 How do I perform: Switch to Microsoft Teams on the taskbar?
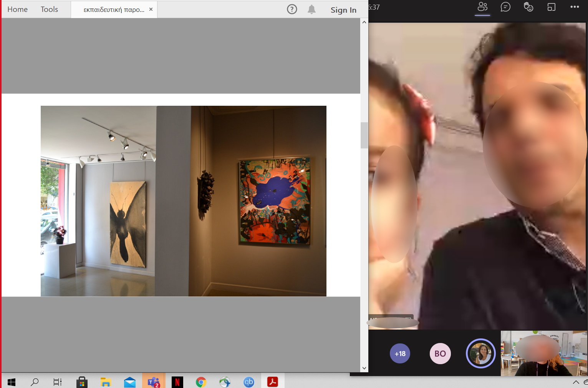(154, 382)
